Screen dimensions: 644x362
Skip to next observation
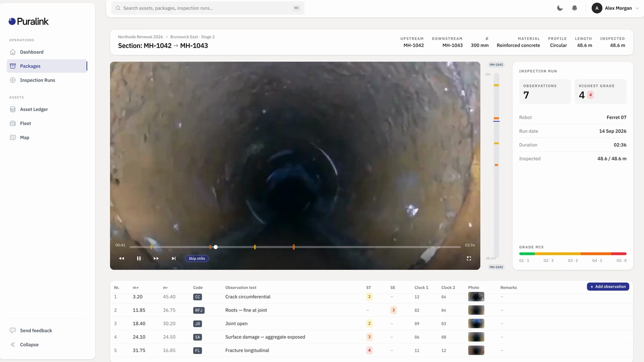click(x=174, y=258)
